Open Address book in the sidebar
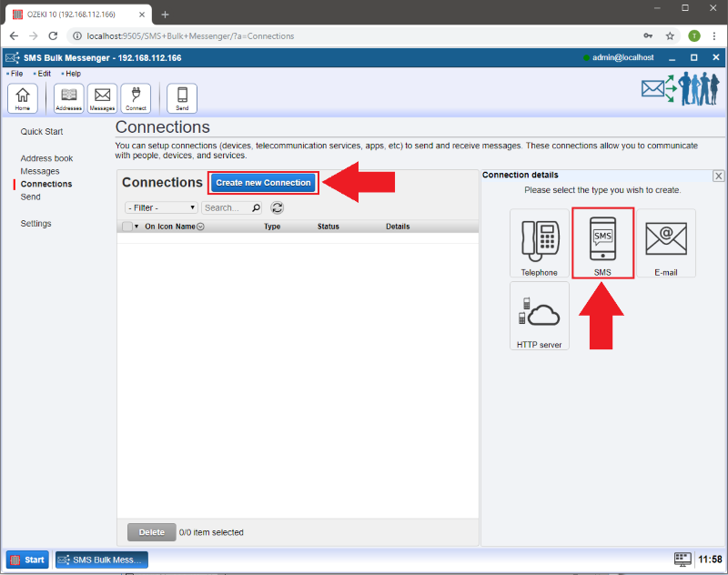 click(46, 158)
